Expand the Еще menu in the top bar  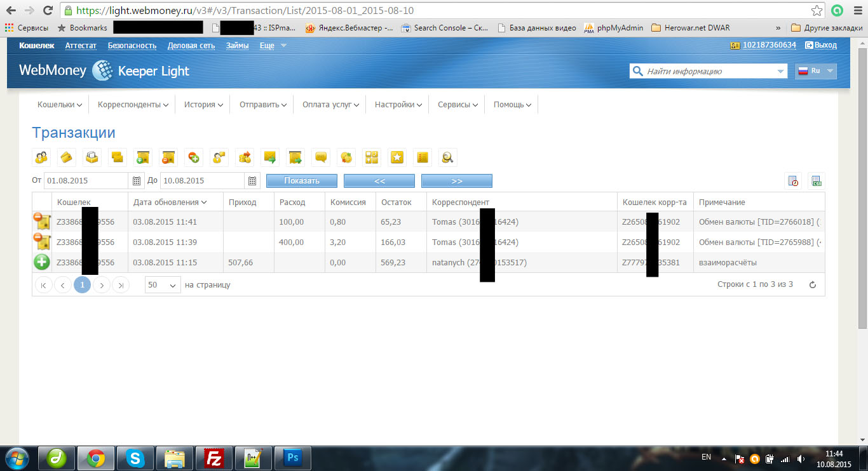coord(273,46)
